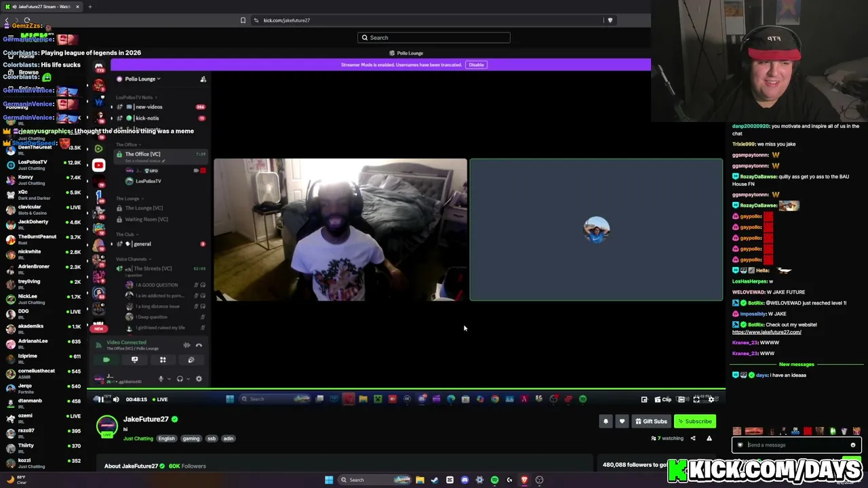Mute Discord microphone

(161, 379)
